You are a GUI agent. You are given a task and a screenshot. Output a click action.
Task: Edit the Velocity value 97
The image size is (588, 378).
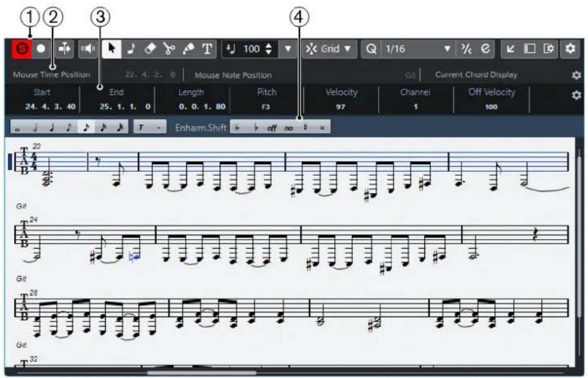click(340, 107)
